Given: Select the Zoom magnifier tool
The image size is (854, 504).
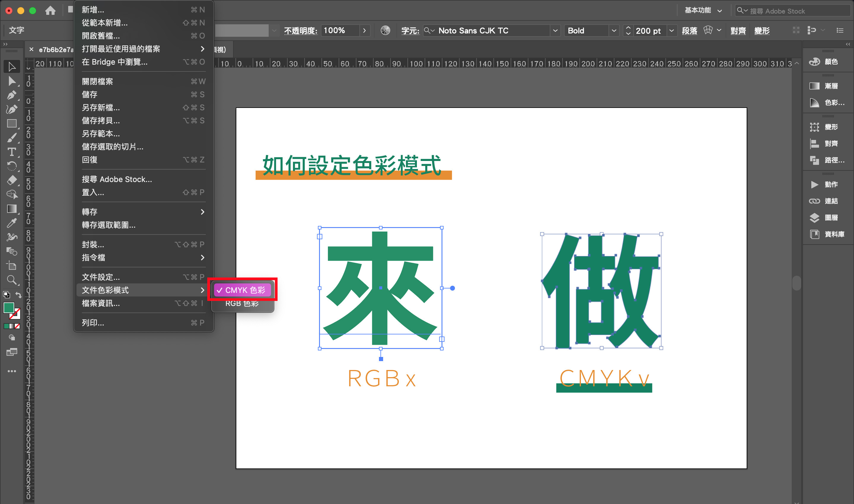Looking at the screenshot, I should pos(12,280).
